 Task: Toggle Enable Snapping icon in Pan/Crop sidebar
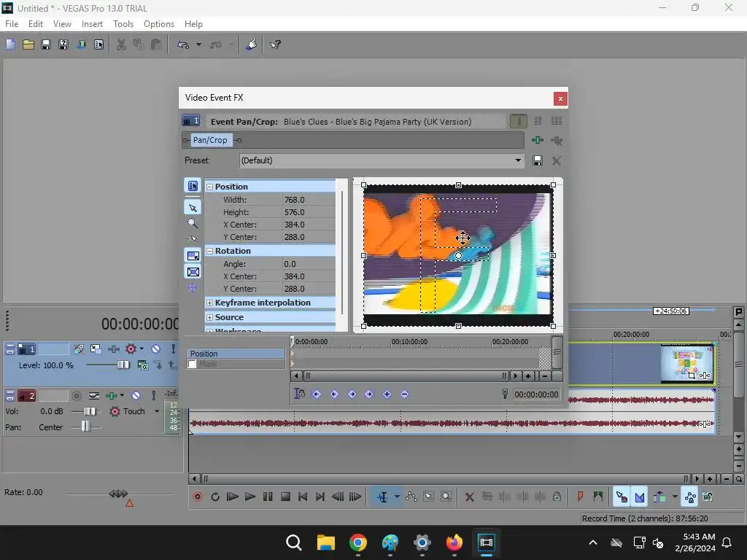click(193, 238)
